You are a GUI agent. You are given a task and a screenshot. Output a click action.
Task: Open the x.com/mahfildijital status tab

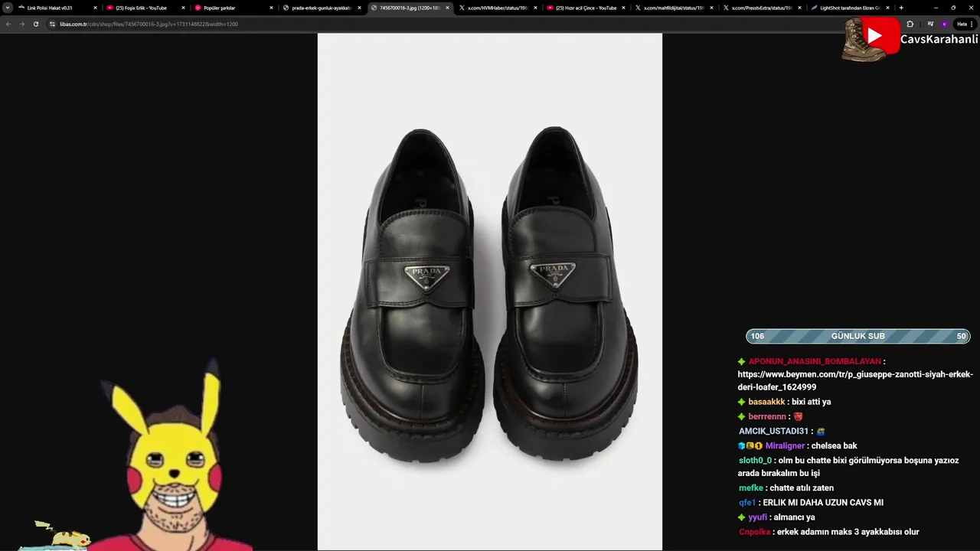673,8
